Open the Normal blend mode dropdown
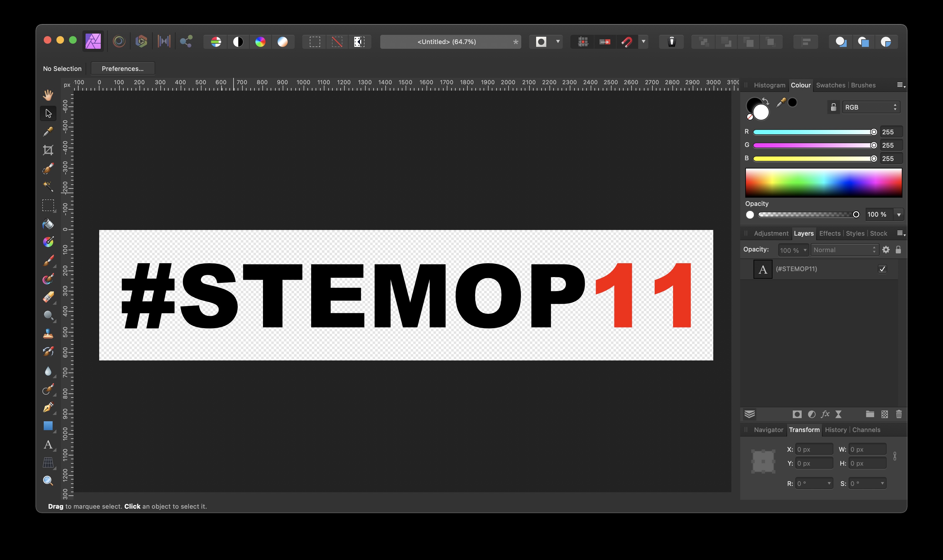This screenshot has height=560, width=943. (844, 250)
